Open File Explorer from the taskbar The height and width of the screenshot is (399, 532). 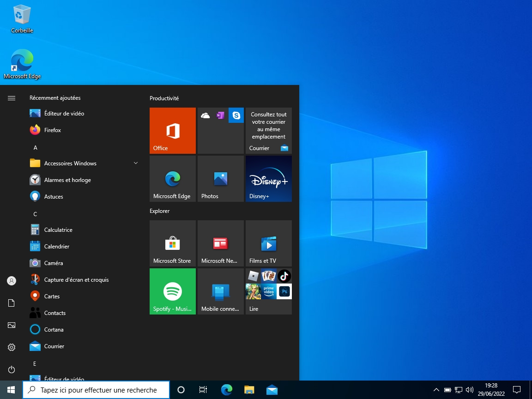pyautogui.click(x=249, y=390)
